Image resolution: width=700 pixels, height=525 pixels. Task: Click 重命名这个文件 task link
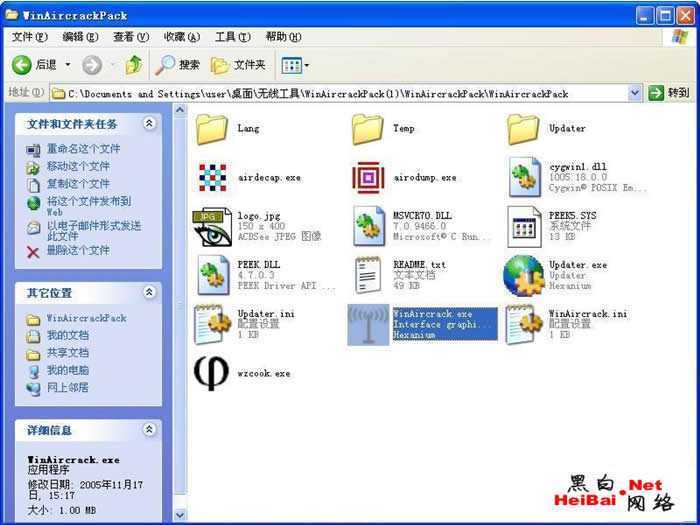coord(83,149)
